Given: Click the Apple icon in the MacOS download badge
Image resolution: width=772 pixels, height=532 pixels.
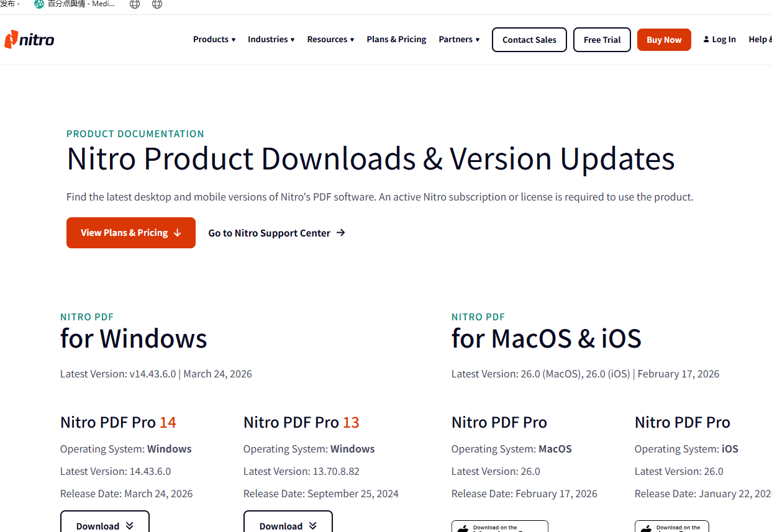Looking at the screenshot, I should click(463, 528).
